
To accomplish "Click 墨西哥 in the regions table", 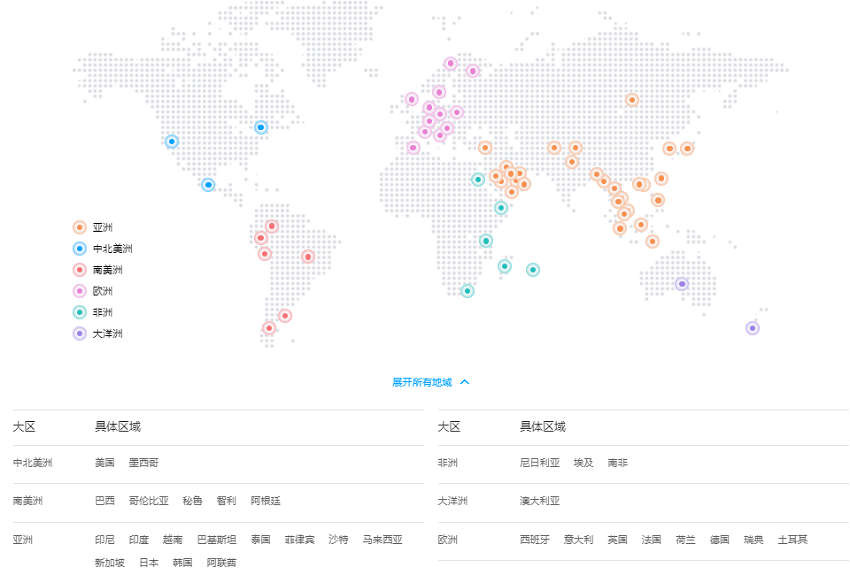I will pyautogui.click(x=144, y=463).
